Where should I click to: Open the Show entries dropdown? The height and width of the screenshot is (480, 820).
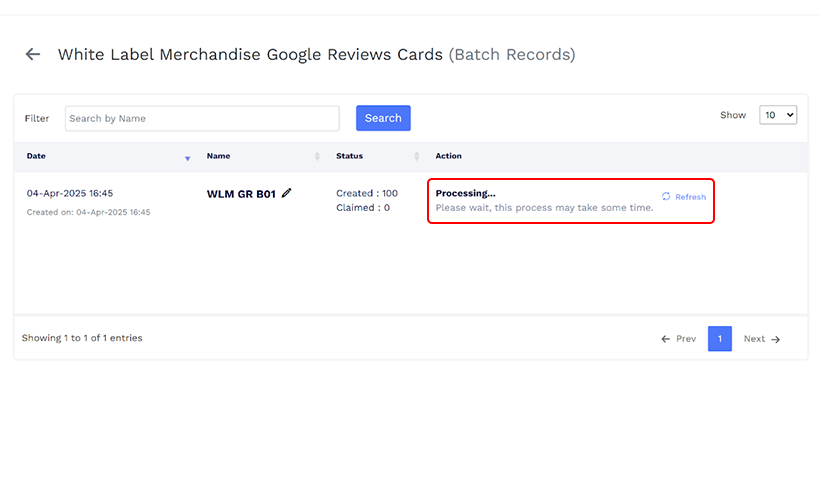coord(778,115)
